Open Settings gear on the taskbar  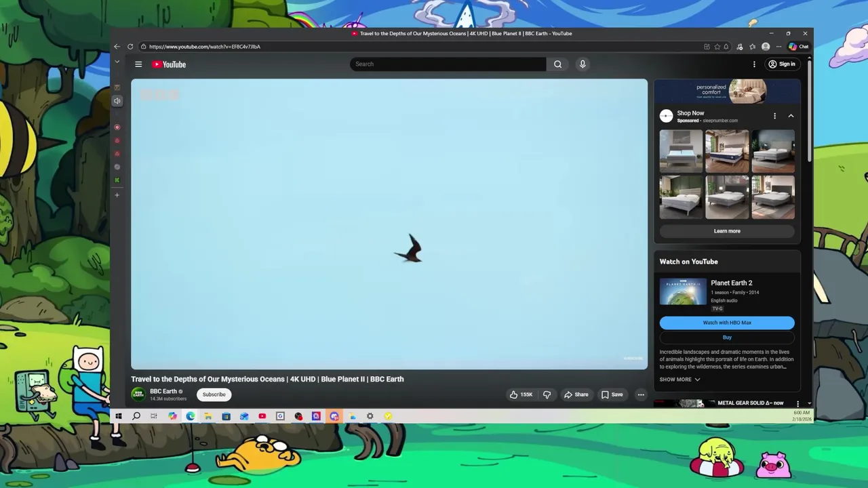pos(370,416)
